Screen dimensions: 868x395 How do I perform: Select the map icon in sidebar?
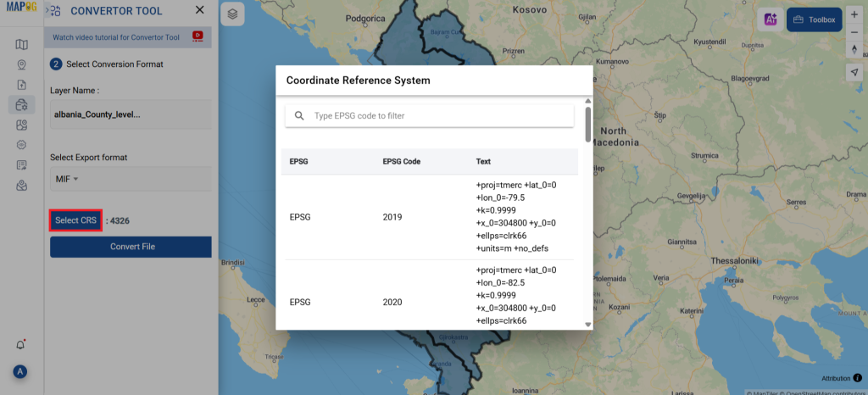coord(21,44)
